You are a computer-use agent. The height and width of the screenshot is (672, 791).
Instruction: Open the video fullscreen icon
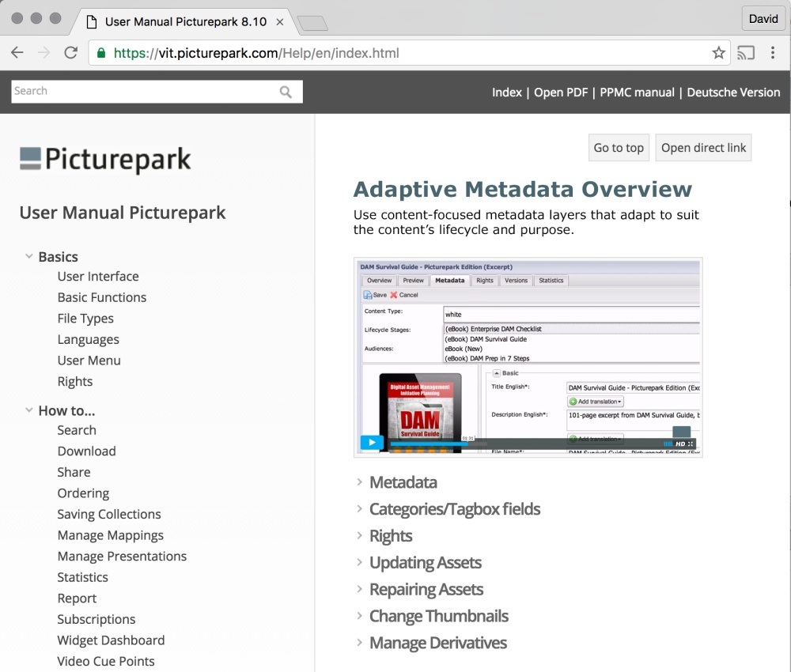pos(691,444)
